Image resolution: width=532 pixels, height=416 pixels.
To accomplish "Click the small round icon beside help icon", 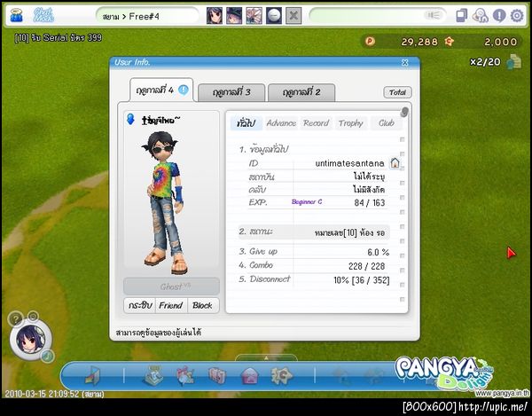I will tap(33, 317).
